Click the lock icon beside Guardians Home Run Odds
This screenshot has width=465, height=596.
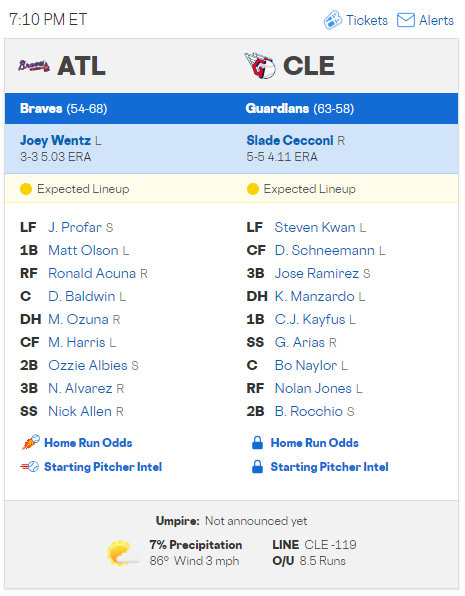click(x=257, y=442)
